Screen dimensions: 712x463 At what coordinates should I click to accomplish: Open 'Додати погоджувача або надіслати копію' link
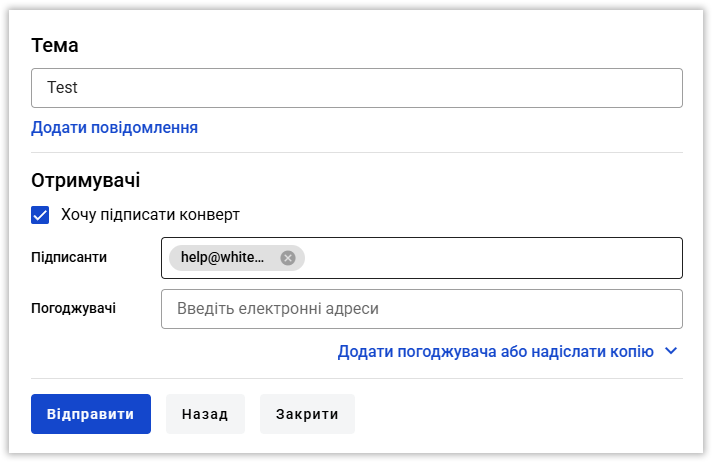point(495,351)
